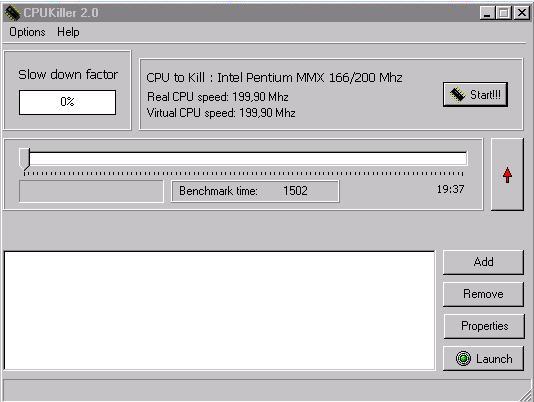534x402 pixels.
Task: Maximize the CPUKiller window
Action: click(x=503, y=13)
